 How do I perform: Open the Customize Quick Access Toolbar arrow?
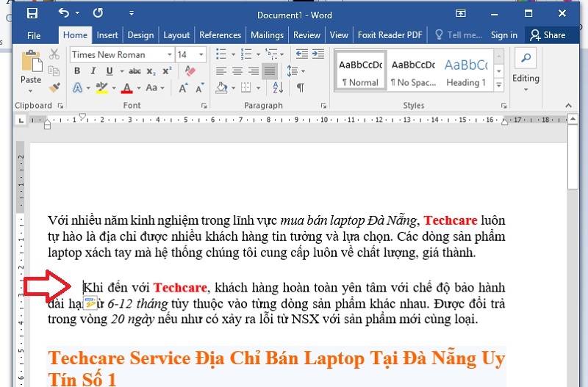[x=132, y=13]
